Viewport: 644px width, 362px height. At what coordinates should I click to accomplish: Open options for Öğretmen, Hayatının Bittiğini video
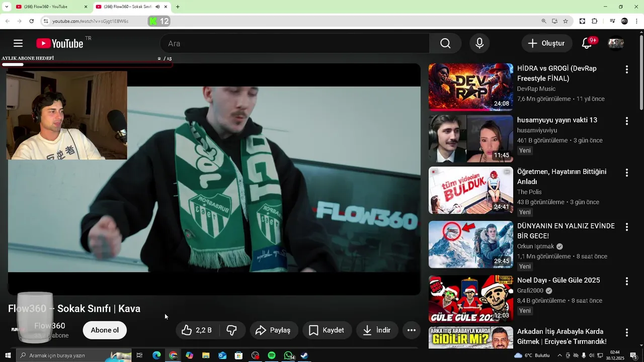(x=626, y=172)
